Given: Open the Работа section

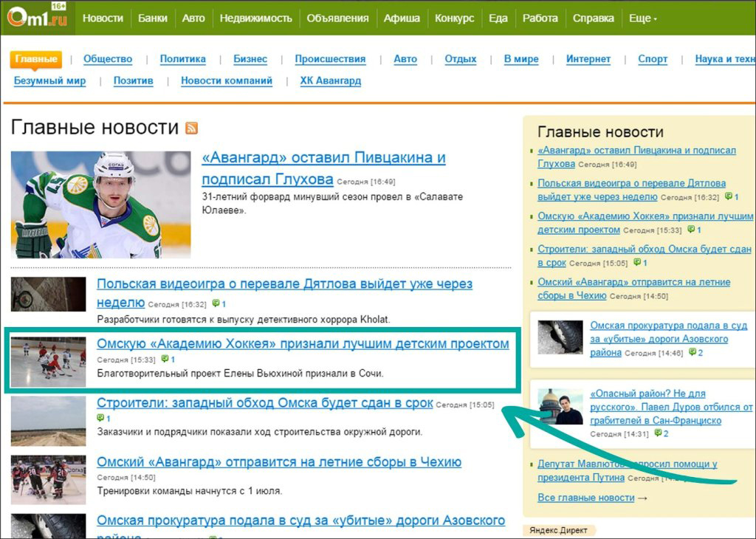Looking at the screenshot, I should (540, 18).
